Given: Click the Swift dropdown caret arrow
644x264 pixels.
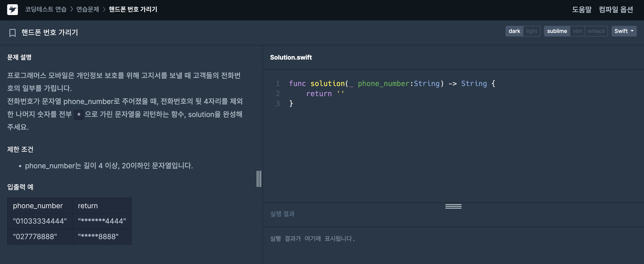Looking at the screenshot, I should [x=632, y=31].
